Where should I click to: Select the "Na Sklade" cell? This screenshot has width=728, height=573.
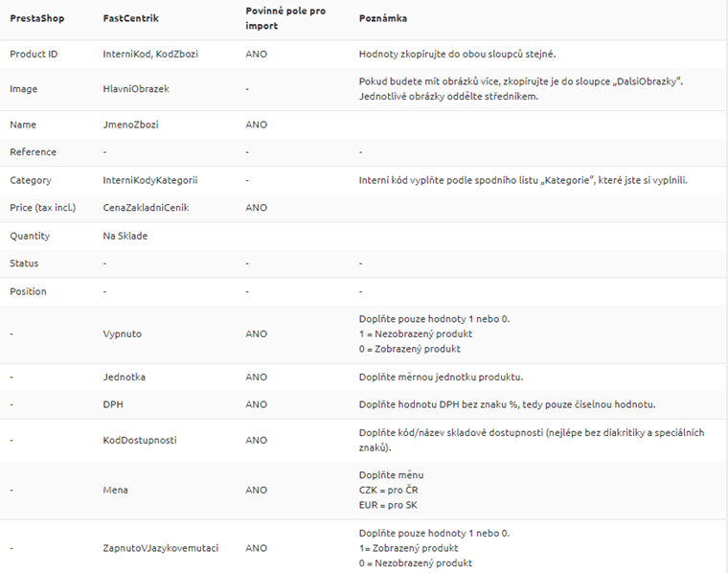coord(125,236)
